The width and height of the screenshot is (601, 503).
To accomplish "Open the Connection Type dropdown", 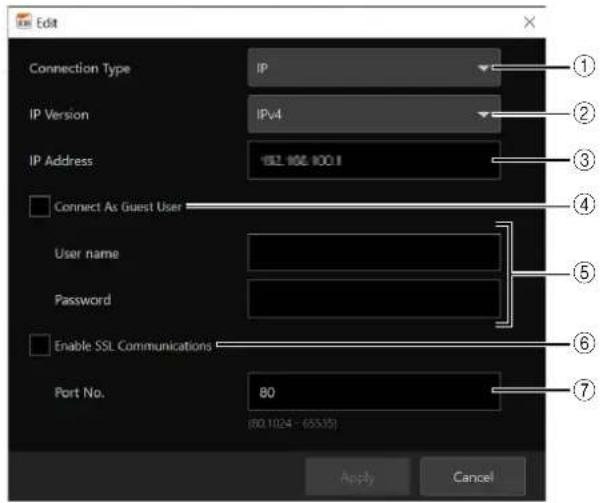I will pyautogui.click(x=374, y=68).
